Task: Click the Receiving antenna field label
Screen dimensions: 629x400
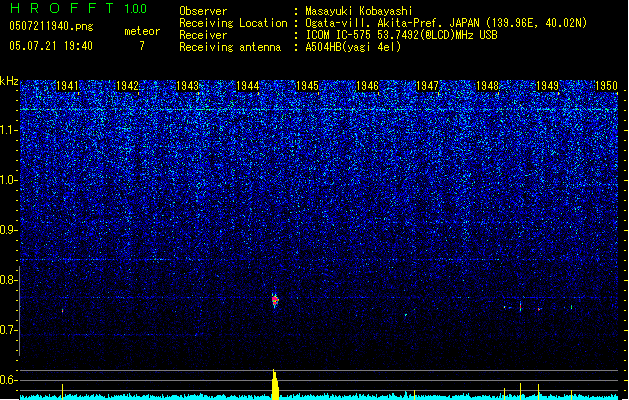Action: pos(230,47)
